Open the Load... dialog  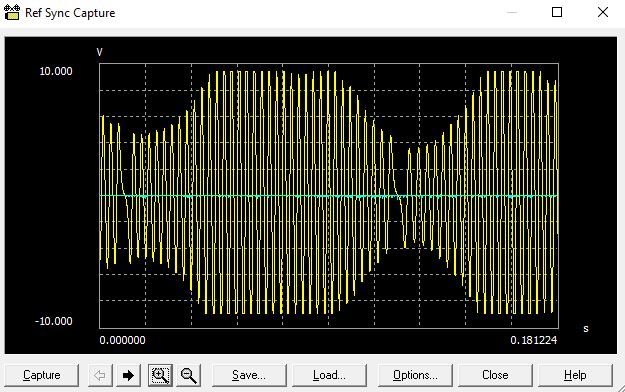pyautogui.click(x=329, y=375)
